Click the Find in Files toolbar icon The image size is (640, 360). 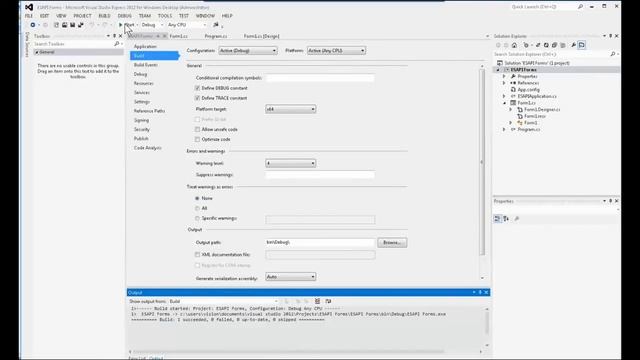click(x=216, y=25)
